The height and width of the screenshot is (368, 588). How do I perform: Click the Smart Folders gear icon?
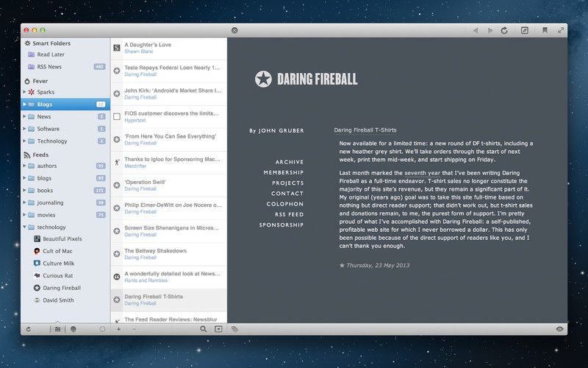27,43
